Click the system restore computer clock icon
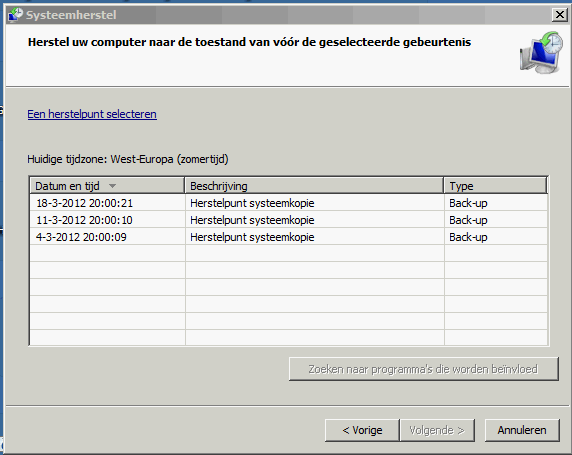 541,53
